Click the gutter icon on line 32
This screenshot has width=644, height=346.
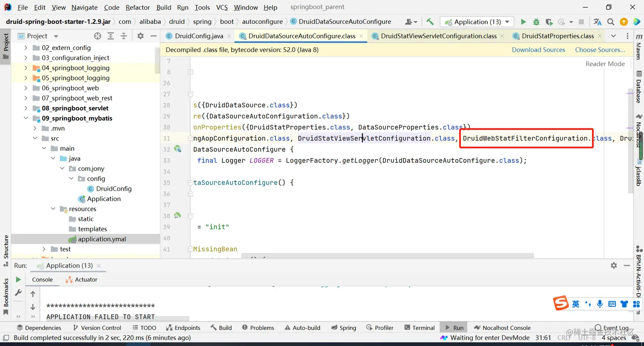click(x=178, y=149)
